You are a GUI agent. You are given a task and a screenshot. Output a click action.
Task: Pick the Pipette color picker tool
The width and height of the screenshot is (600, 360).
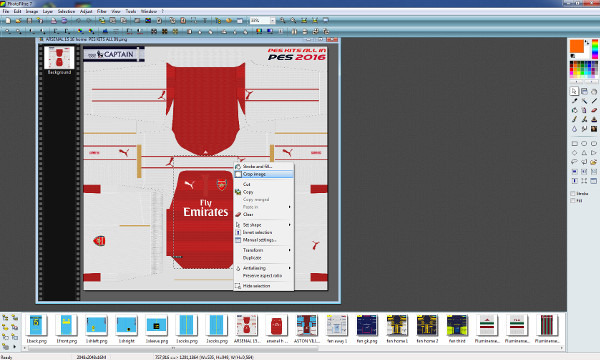click(x=574, y=101)
